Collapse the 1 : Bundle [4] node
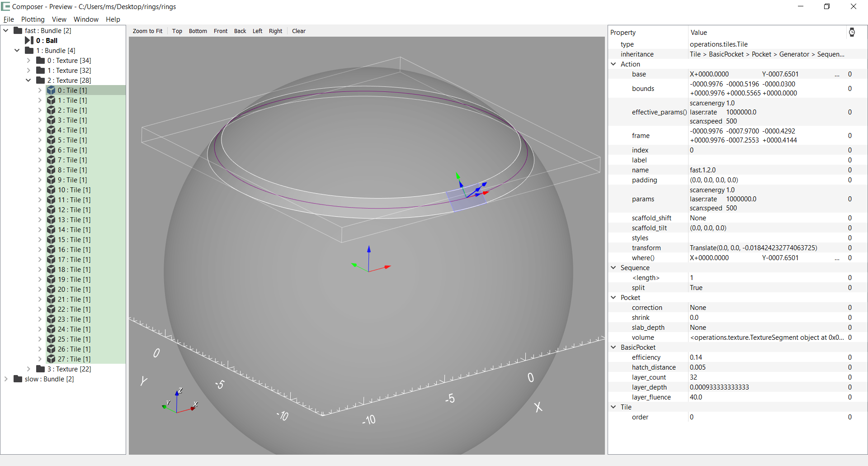Image resolution: width=868 pixels, height=466 pixels. coord(17,50)
